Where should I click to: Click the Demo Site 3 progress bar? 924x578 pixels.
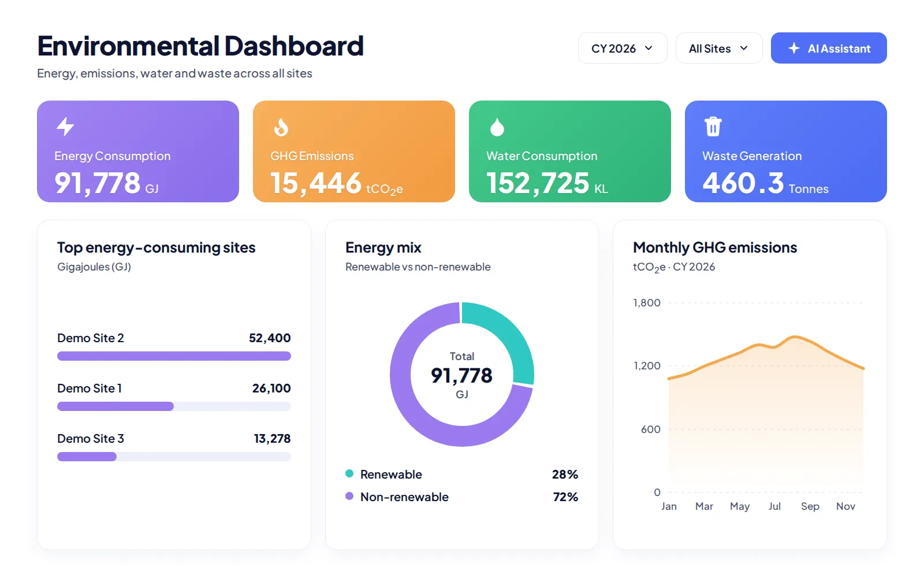174,457
